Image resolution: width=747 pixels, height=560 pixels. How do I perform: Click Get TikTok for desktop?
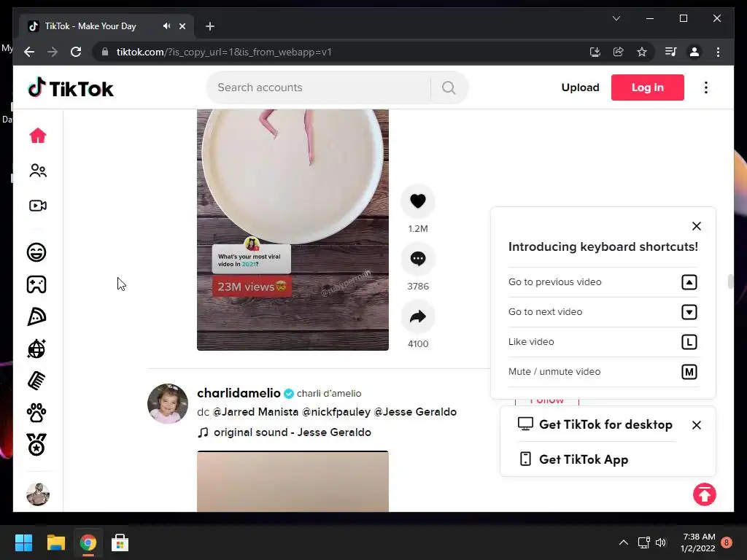click(595, 424)
